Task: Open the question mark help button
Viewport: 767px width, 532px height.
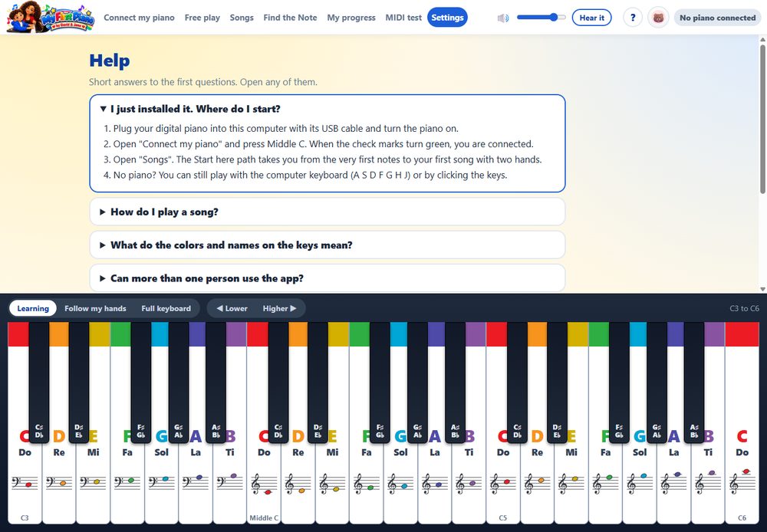Action: coord(633,18)
